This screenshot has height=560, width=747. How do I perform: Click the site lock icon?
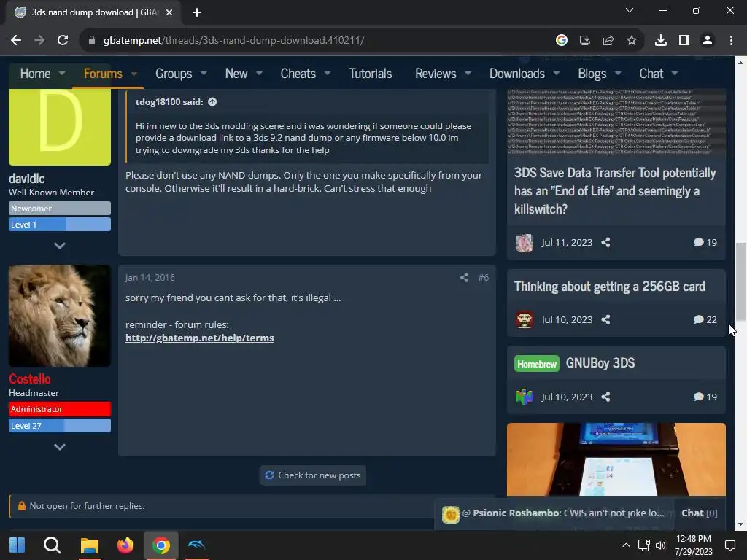pyautogui.click(x=92, y=41)
